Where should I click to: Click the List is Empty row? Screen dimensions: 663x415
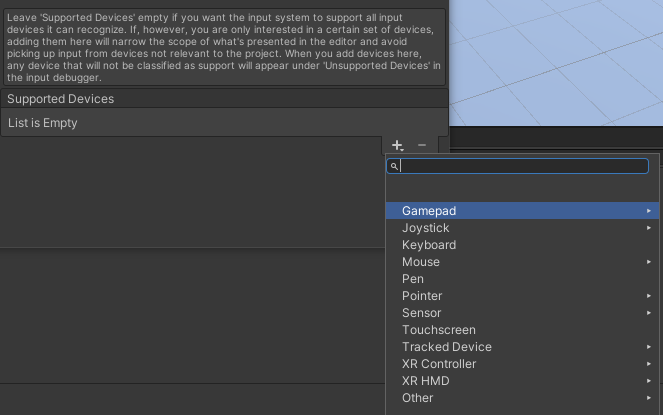click(x=224, y=123)
